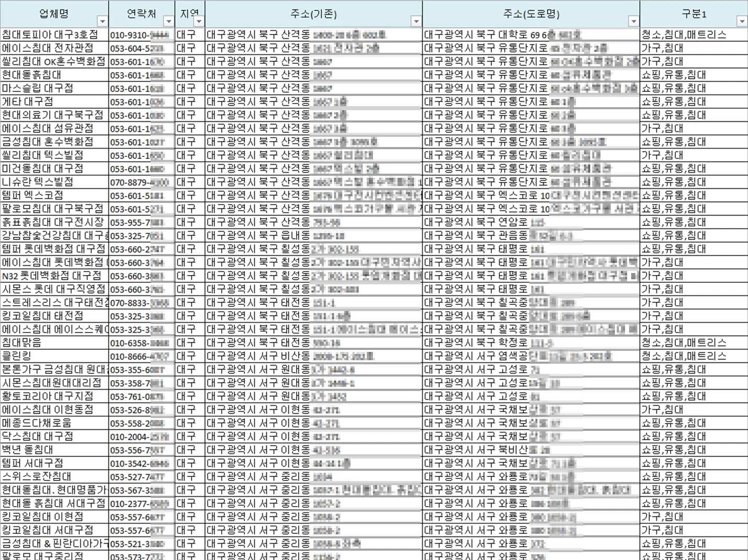
Task: Select cell 씰리침대 텍스빌점
Action: tap(54, 155)
